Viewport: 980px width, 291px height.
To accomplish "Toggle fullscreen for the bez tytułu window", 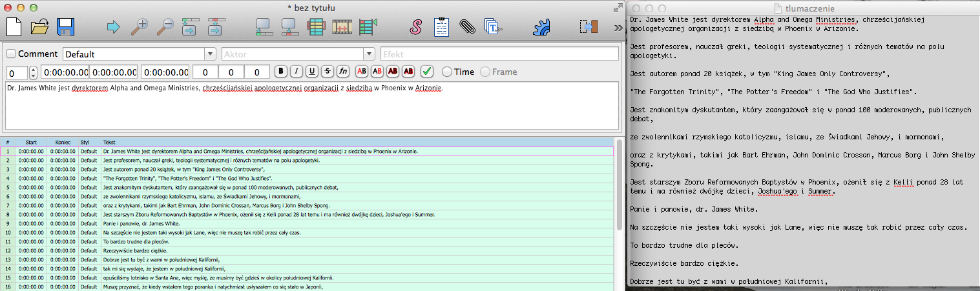I will pos(617,7).
